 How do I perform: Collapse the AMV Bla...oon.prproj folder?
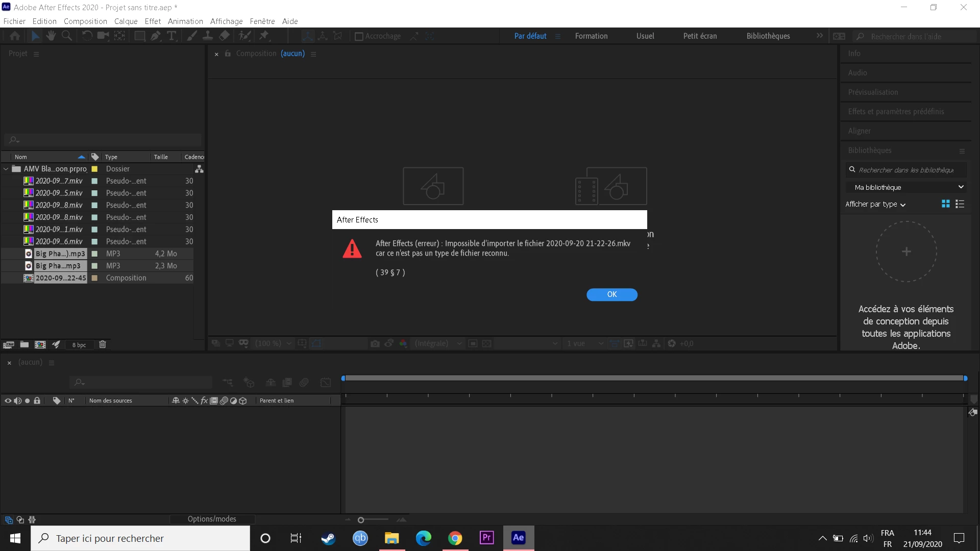coord(6,169)
